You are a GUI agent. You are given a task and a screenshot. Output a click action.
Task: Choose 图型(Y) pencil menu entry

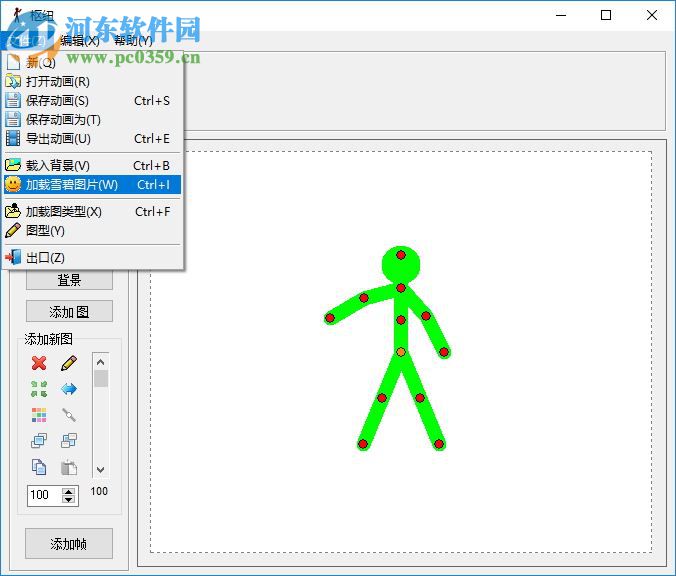[92, 230]
